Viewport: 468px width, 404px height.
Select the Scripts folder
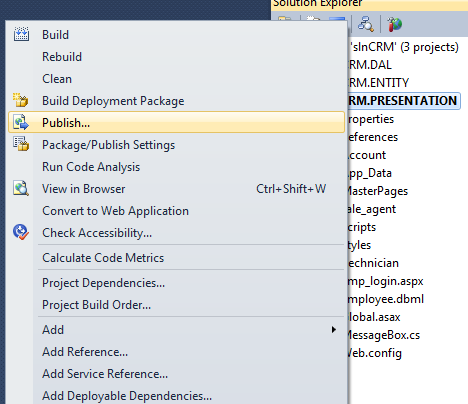click(x=362, y=227)
